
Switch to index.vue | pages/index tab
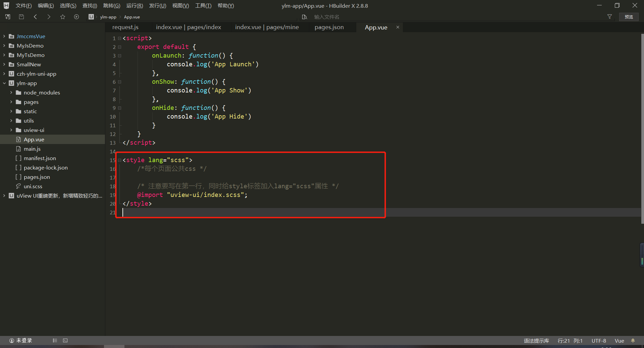pyautogui.click(x=189, y=27)
